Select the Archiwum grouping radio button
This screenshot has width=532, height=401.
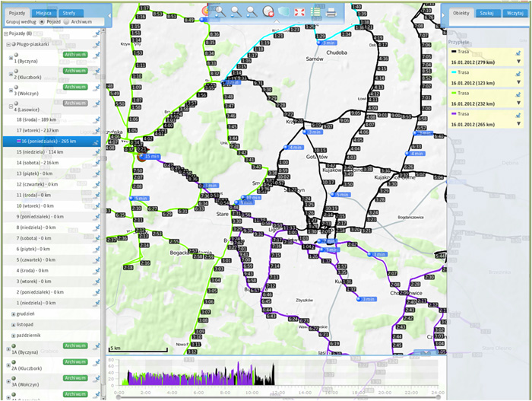click(x=65, y=22)
